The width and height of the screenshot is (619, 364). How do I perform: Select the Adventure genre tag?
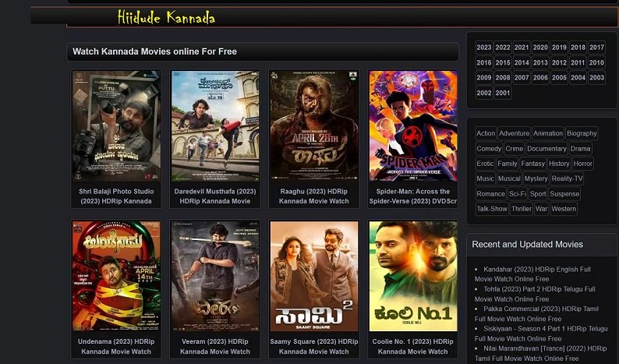(514, 133)
